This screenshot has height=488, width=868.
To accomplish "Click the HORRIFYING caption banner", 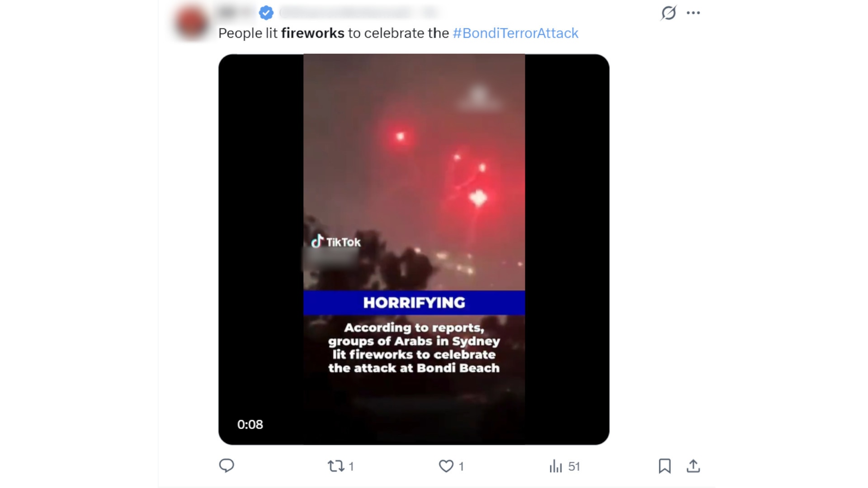I will tap(414, 303).
